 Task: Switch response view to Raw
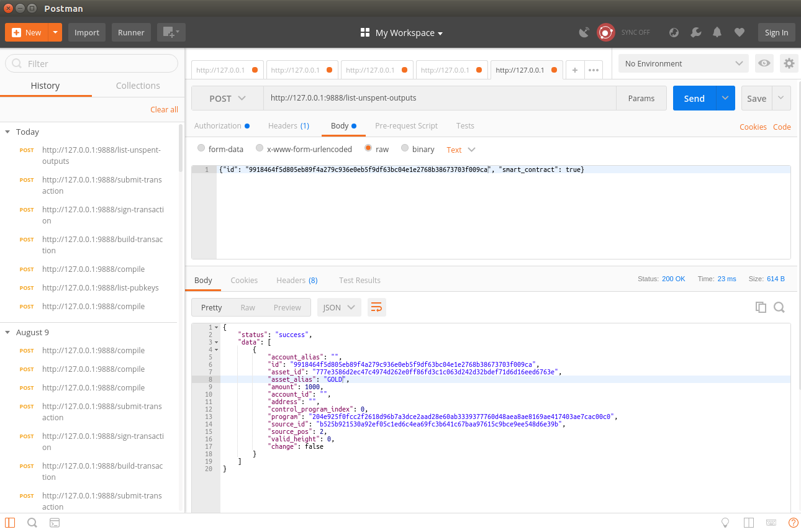click(x=248, y=307)
